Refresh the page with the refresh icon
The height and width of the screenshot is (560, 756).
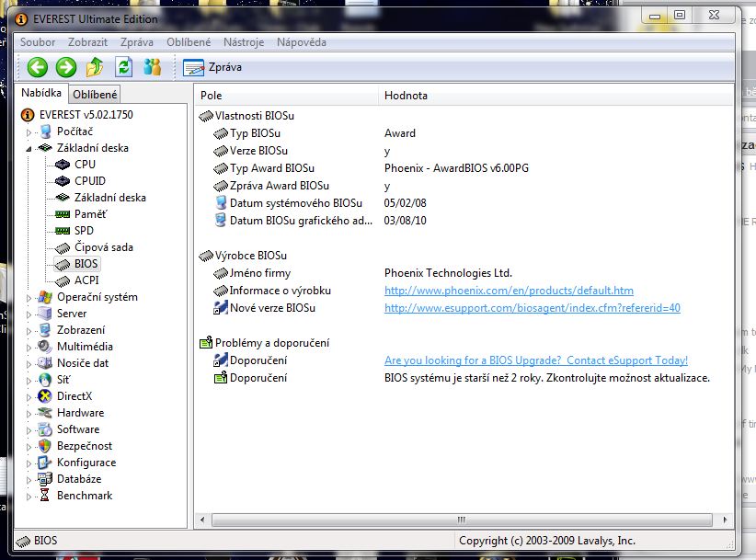pos(123,67)
